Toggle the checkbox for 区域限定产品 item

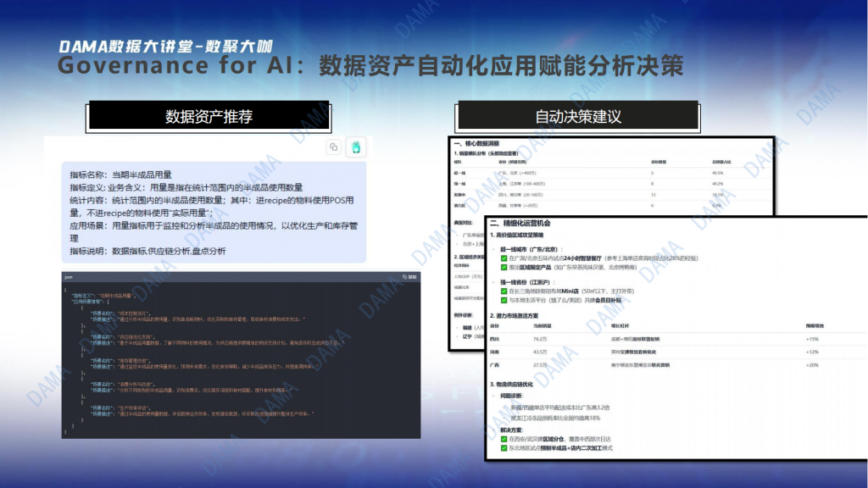pyautogui.click(x=504, y=267)
